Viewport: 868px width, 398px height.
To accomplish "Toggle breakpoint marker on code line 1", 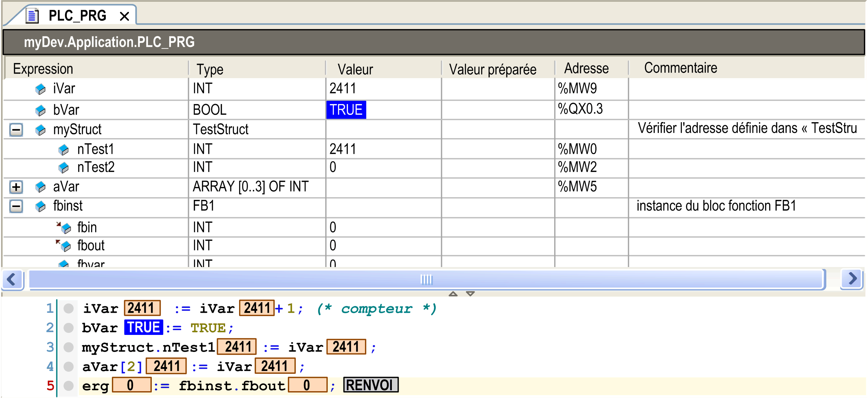I will tap(69, 309).
